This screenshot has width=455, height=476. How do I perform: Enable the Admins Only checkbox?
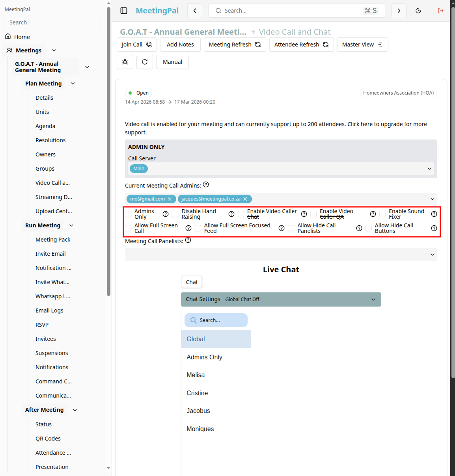tap(128, 214)
